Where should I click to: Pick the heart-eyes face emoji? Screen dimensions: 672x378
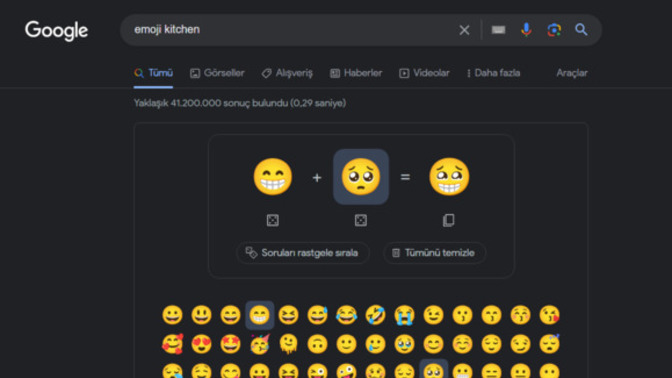(201, 344)
